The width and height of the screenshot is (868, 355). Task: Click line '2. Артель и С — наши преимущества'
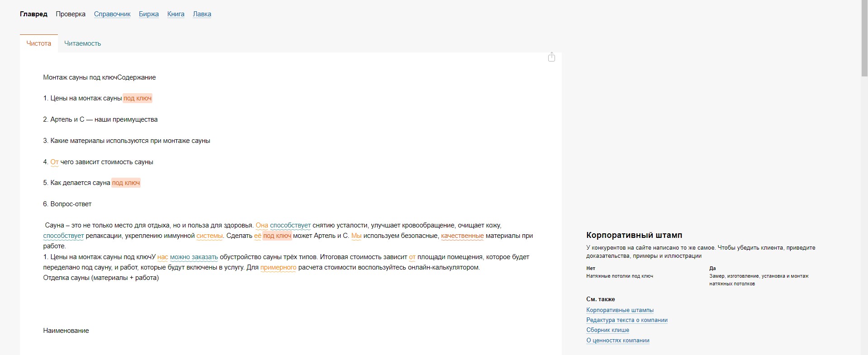click(x=100, y=119)
